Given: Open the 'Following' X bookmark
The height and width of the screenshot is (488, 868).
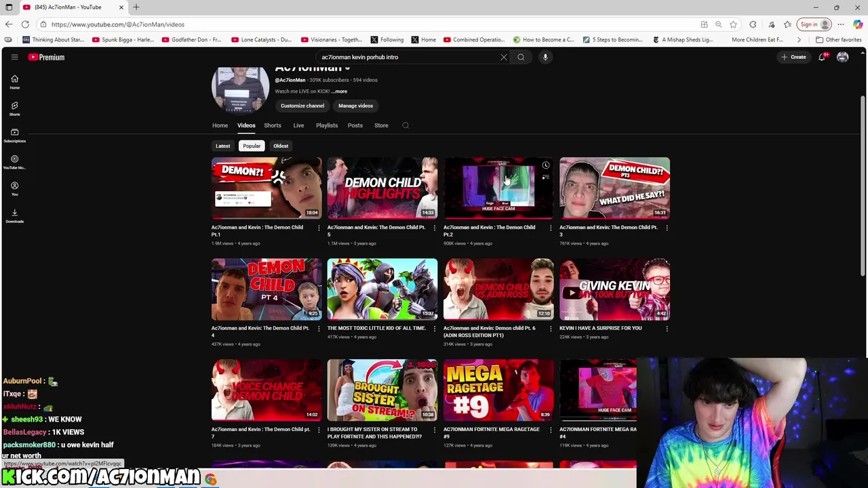Looking at the screenshot, I should (387, 40).
